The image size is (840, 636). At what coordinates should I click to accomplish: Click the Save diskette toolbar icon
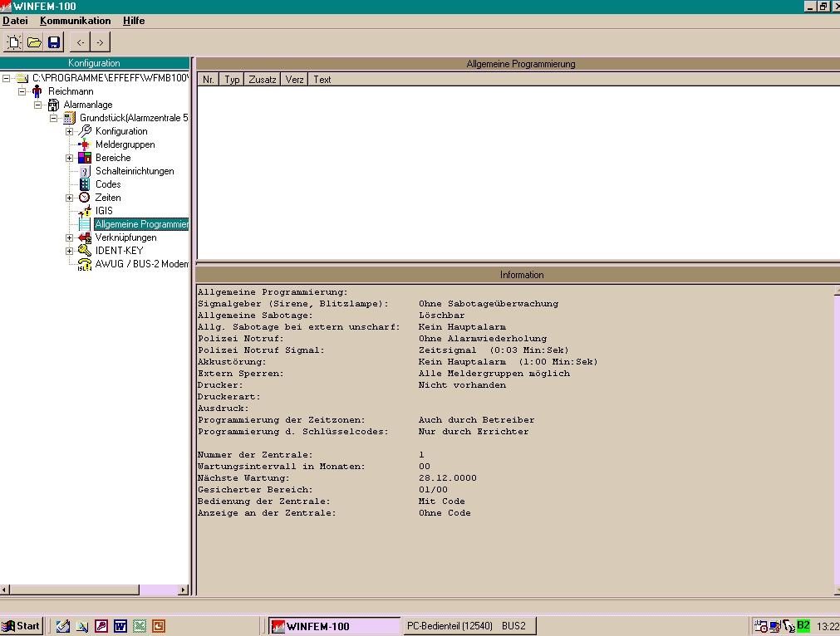pyautogui.click(x=54, y=42)
